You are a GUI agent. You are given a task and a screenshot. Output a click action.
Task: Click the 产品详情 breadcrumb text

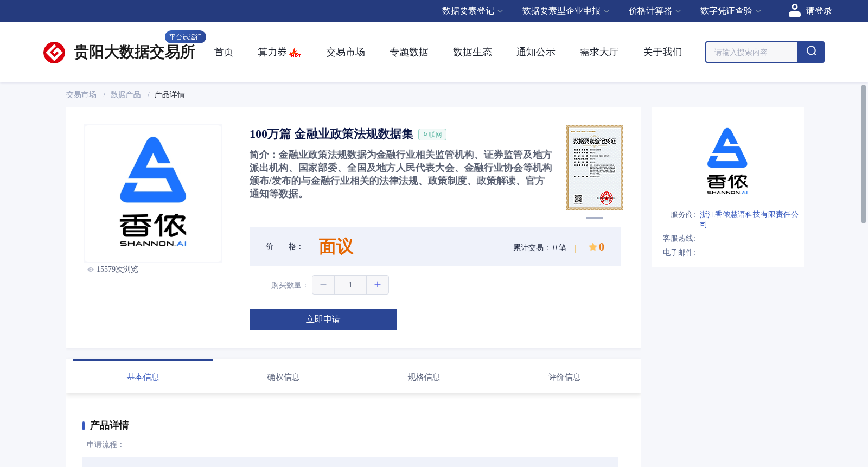(170, 95)
